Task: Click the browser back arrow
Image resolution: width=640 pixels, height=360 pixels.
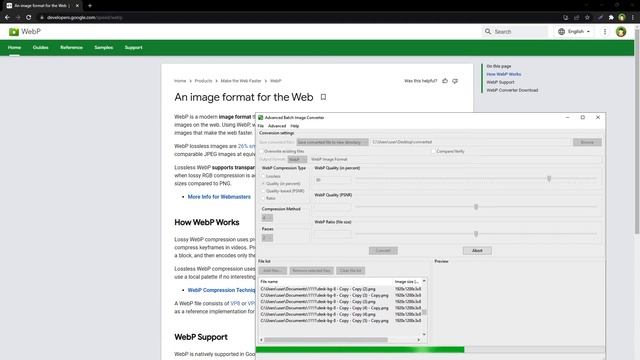Action: pos(7,18)
